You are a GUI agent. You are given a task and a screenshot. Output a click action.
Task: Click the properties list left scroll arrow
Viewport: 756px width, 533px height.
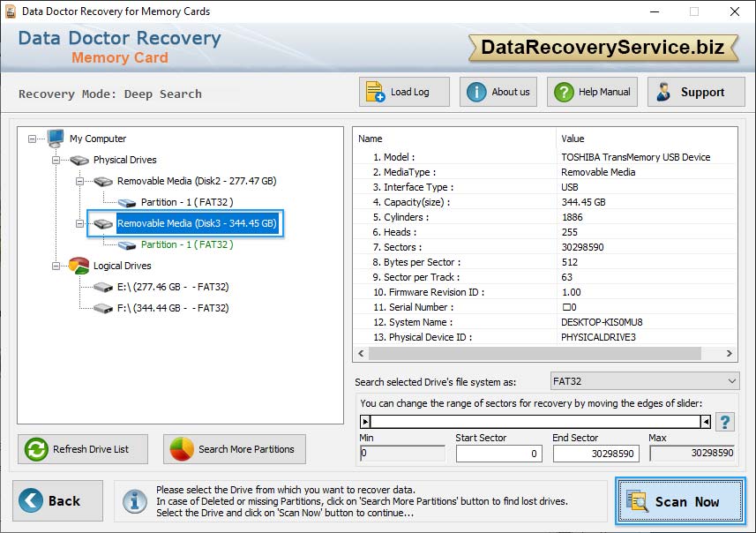pos(361,354)
